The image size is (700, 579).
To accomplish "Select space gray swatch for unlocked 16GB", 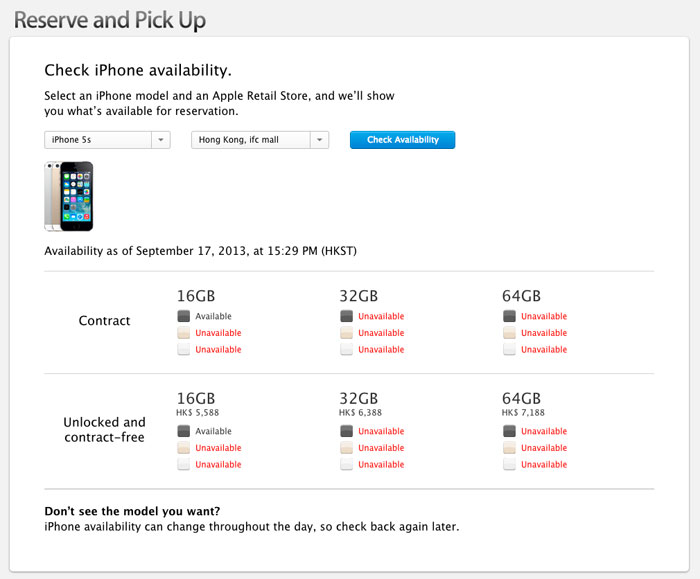I will point(183,431).
